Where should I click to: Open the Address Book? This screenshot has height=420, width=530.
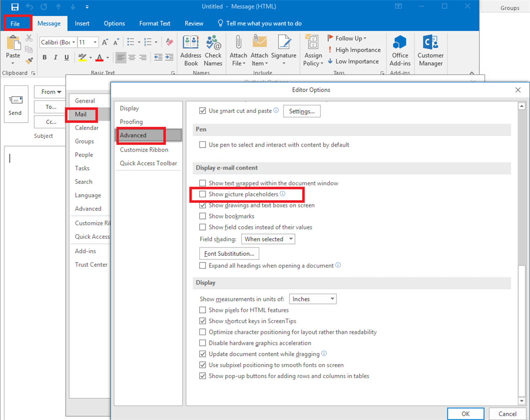coord(190,49)
